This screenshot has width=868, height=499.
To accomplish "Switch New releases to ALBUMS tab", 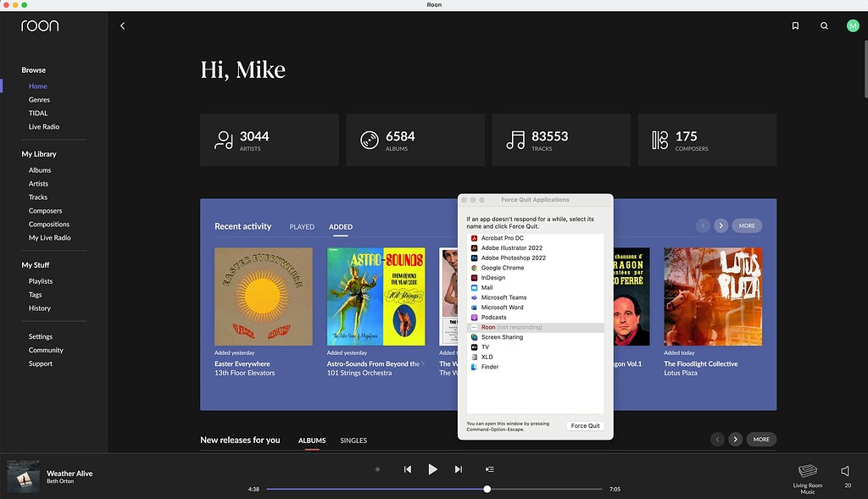I will point(312,441).
